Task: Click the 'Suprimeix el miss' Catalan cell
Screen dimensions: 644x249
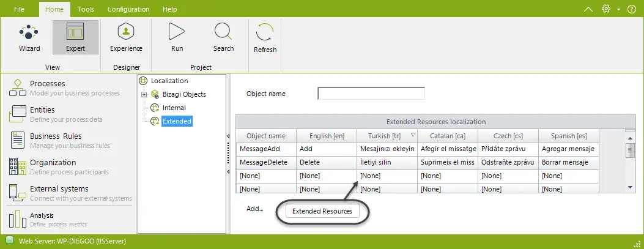Action: pyautogui.click(x=447, y=163)
